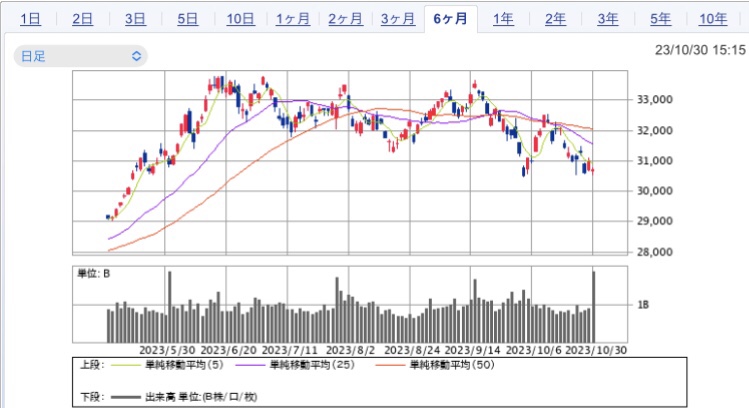Show the 10年 chart range
749x408 pixels.
713,19
